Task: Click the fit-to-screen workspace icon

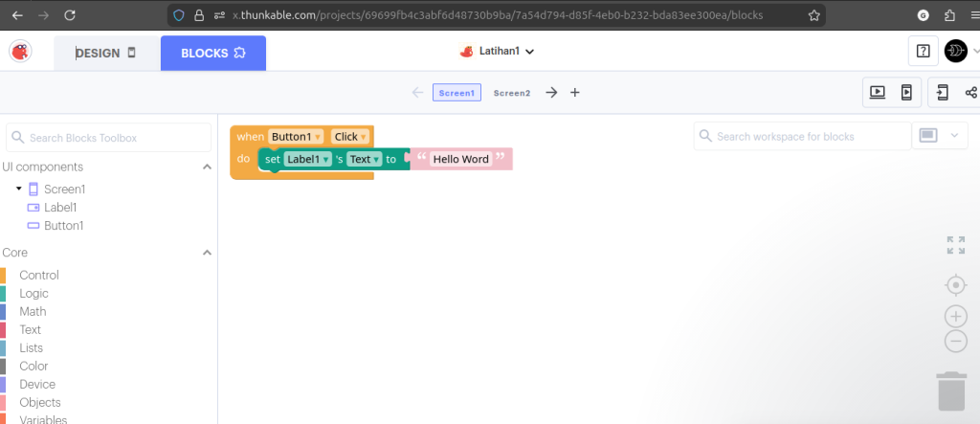Action: pyautogui.click(x=955, y=245)
